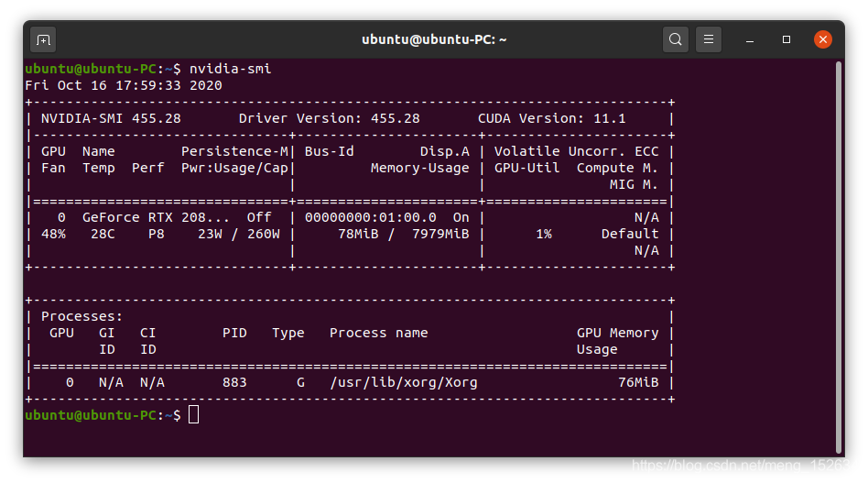Maximize the terminal window
868x483 pixels.
[787, 39]
